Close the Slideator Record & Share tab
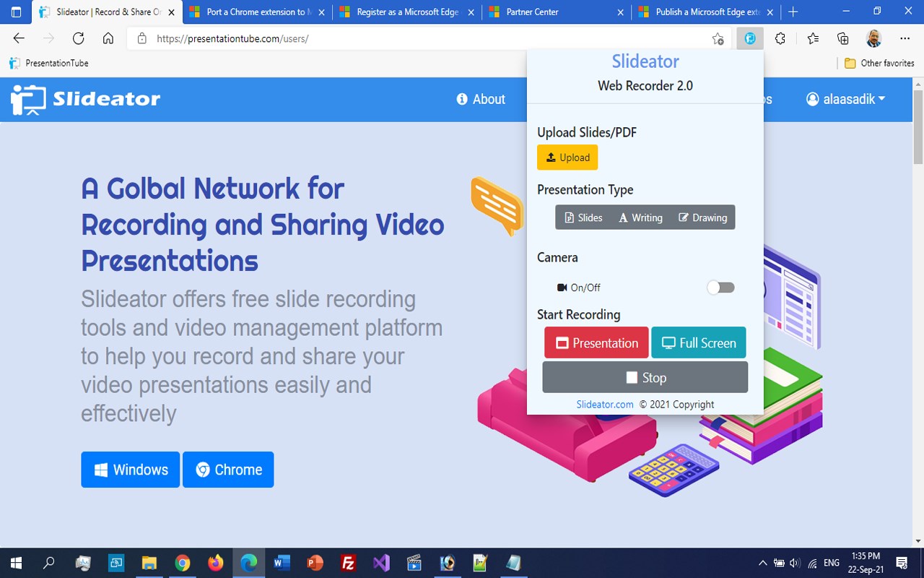Viewport: 924px width, 578px height. pyautogui.click(x=171, y=12)
